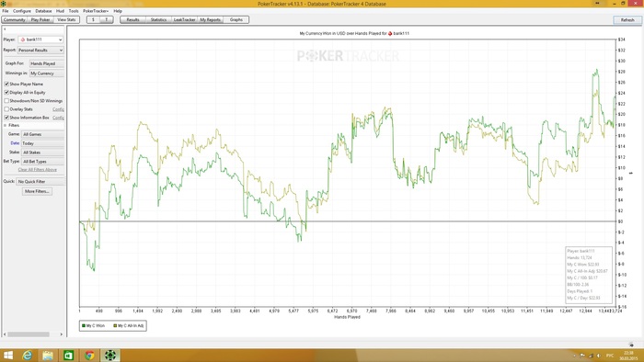Open the Configure menu
This screenshot has height=362, width=644.
[22, 11]
